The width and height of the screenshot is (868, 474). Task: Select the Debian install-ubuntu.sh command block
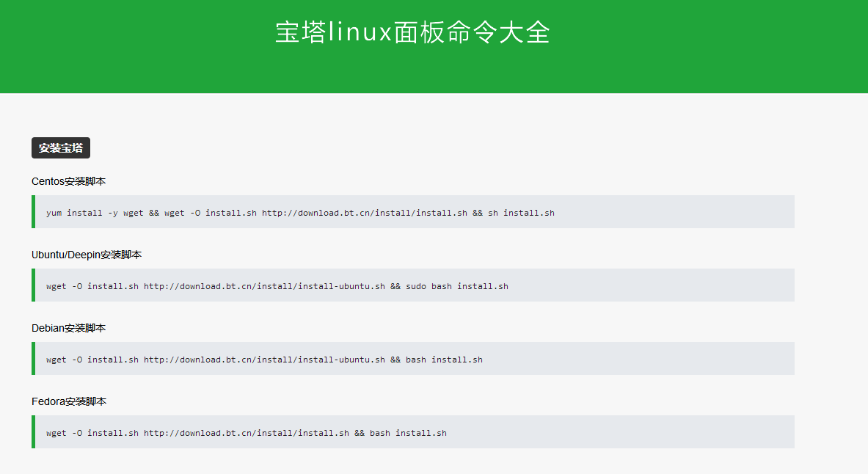pos(413,358)
